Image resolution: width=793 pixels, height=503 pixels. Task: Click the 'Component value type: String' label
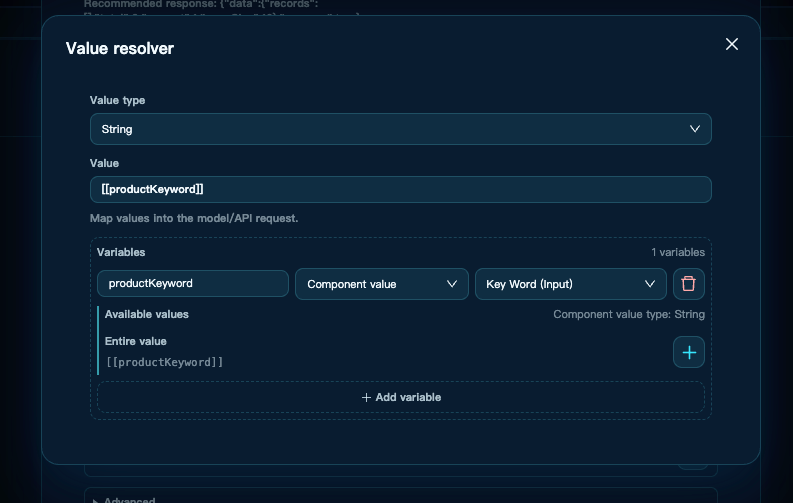click(x=629, y=314)
